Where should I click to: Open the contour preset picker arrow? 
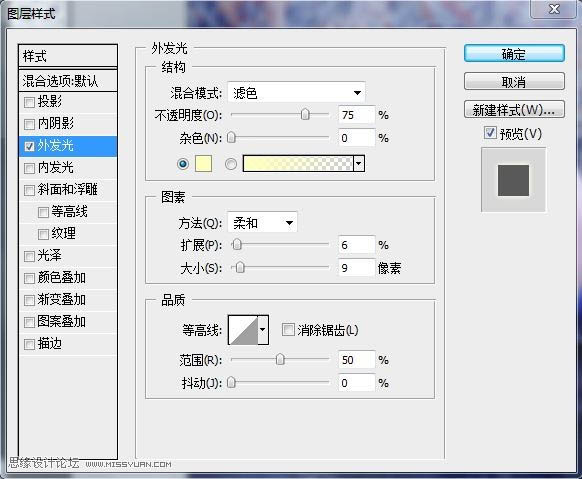point(263,329)
